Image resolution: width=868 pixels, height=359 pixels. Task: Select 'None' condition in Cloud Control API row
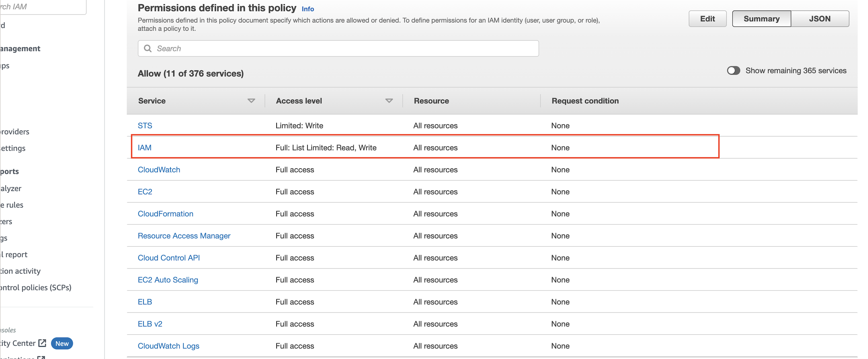[x=560, y=258]
